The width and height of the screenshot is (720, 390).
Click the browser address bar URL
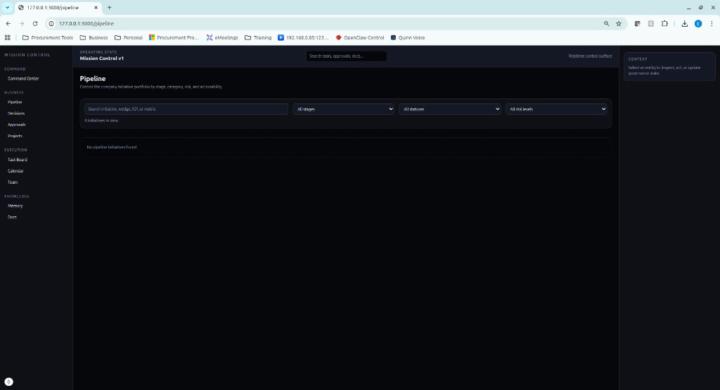click(86, 23)
